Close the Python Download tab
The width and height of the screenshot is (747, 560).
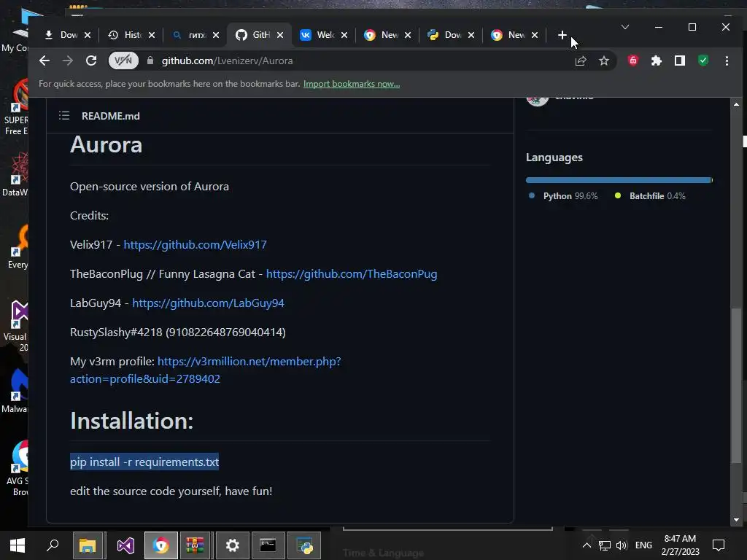pos(471,35)
